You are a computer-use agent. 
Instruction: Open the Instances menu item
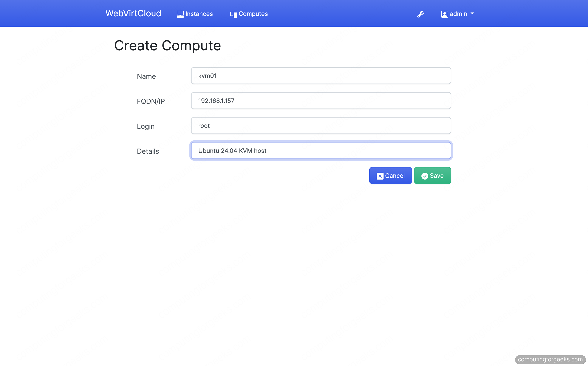pos(195,14)
